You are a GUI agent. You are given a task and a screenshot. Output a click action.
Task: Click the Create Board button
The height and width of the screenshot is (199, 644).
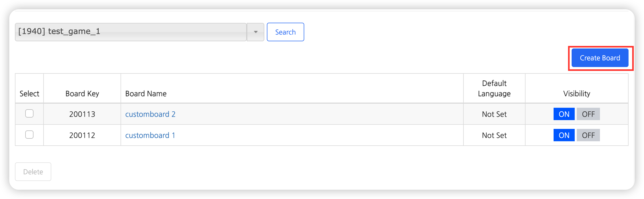600,58
